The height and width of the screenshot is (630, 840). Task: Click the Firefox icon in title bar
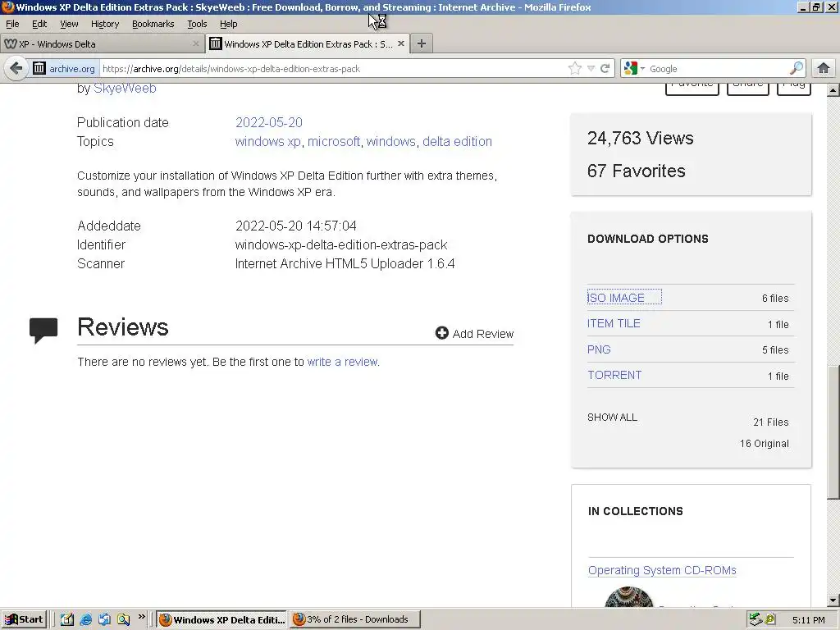pos(7,7)
